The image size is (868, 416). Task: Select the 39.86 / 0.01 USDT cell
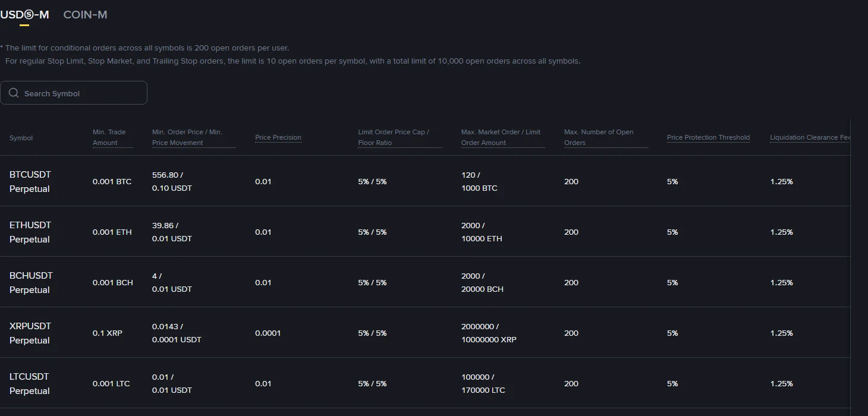172,232
